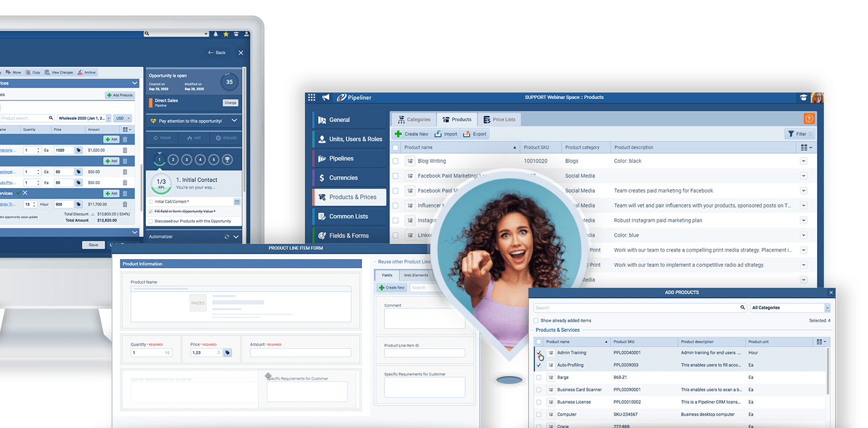
Task: Check the Business Card Scanner product checkbox
Action: (538, 390)
